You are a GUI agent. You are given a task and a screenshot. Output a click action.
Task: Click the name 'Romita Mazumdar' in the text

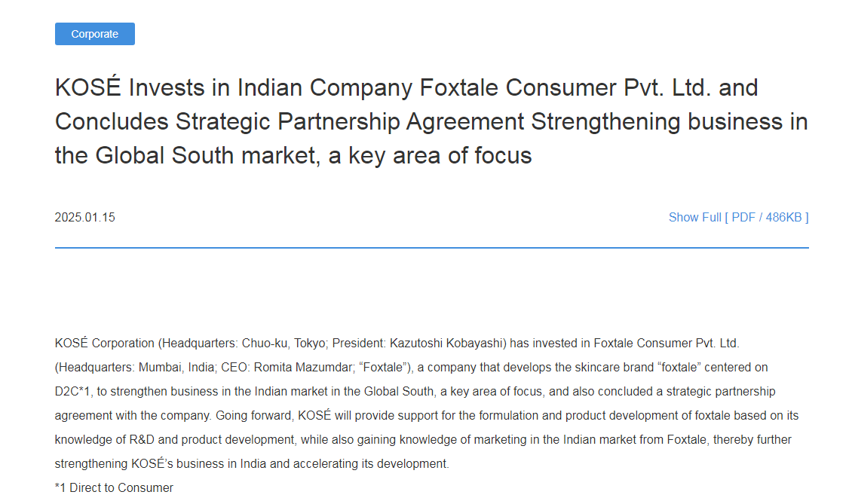[303, 367]
